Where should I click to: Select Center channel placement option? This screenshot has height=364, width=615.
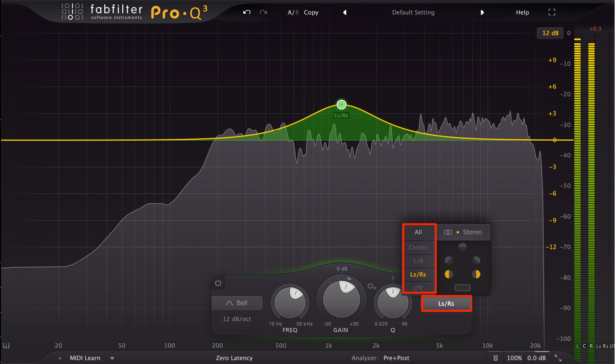point(418,247)
